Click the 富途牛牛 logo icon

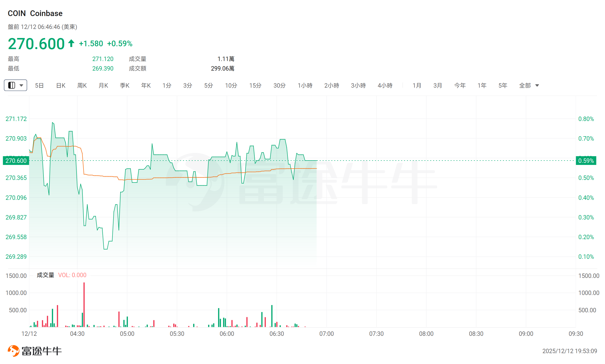coord(13,351)
